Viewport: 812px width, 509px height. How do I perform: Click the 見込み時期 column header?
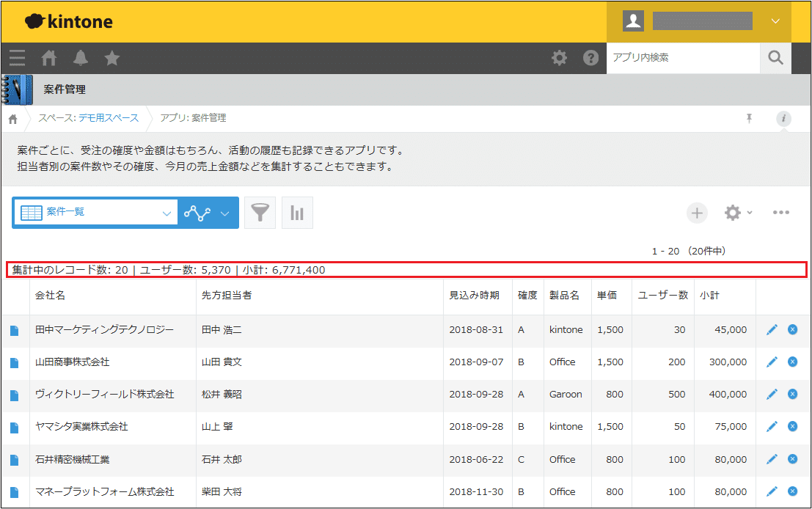(x=474, y=295)
